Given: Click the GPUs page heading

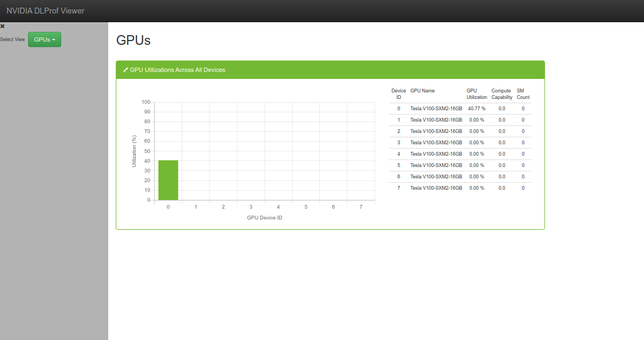Looking at the screenshot, I should (x=133, y=40).
